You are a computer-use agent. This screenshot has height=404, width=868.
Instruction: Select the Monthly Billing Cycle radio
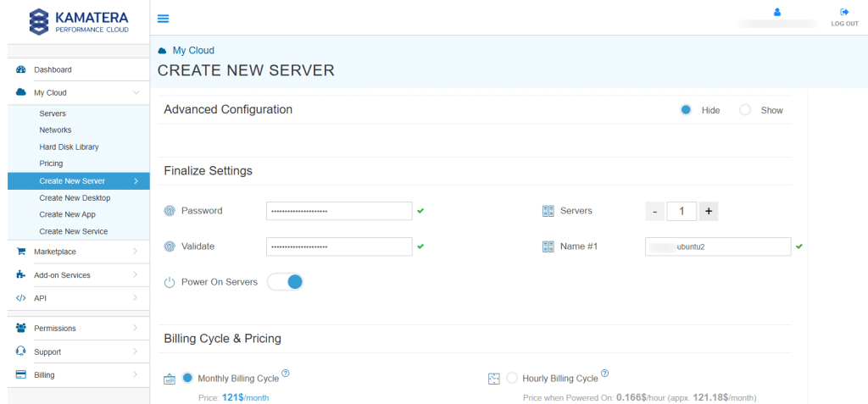point(187,378)
